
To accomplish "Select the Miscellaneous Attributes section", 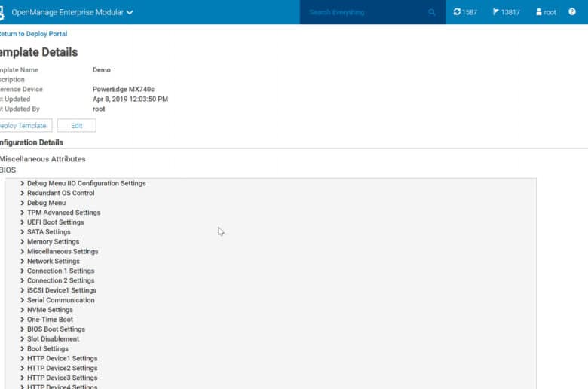I will 43,159.
